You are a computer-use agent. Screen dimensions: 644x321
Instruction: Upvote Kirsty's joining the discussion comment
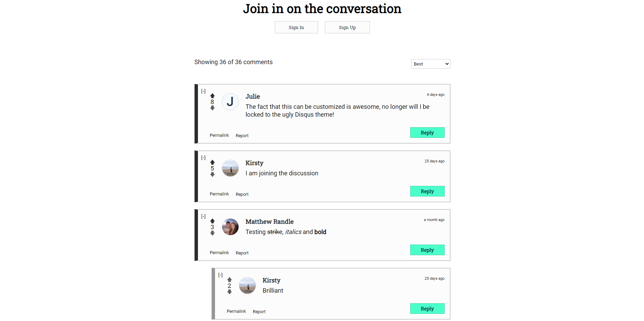(212, 162)
